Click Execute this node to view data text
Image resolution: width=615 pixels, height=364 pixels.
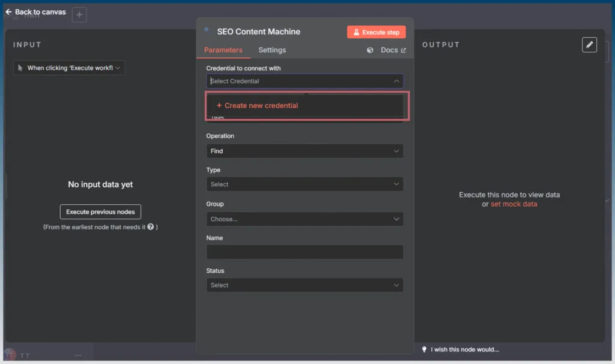509,195
